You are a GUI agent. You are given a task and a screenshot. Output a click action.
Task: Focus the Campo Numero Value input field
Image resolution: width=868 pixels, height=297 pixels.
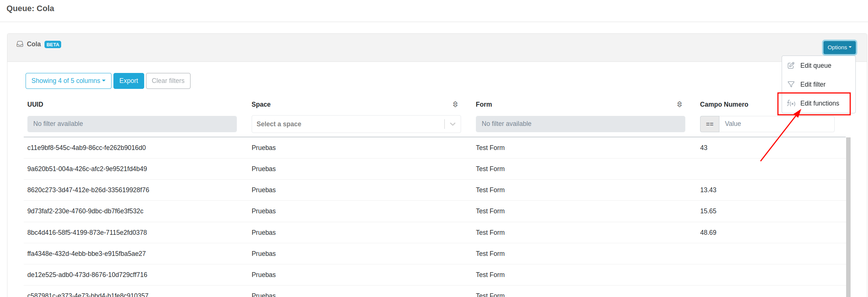pyautogui.click(x=776, y=124)
